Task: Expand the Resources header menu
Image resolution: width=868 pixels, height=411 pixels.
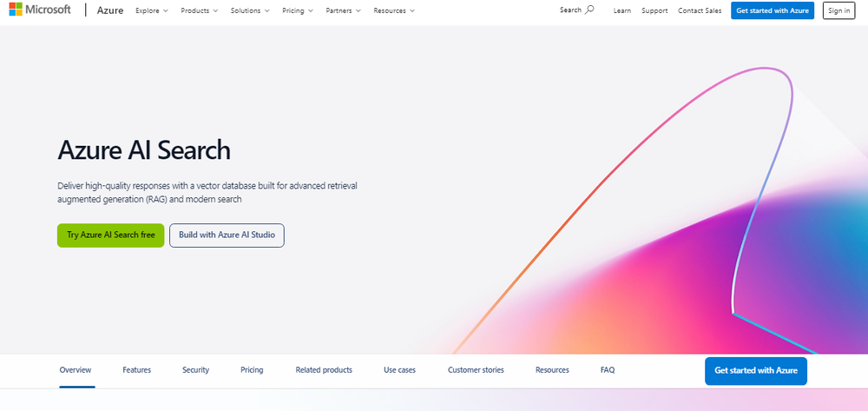Action: point(394,10)
